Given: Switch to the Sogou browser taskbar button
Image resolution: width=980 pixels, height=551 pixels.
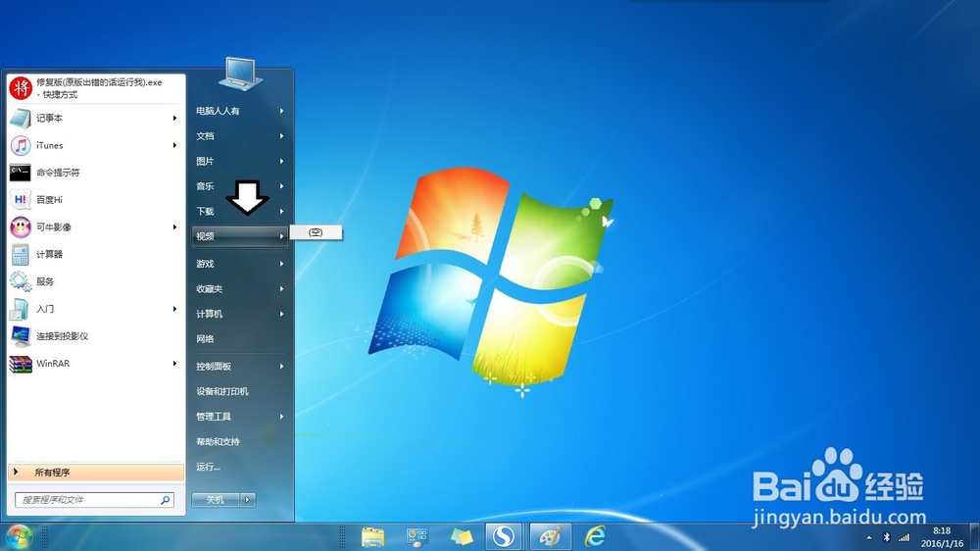Looking at the screenshot, I should pos(504,536).
